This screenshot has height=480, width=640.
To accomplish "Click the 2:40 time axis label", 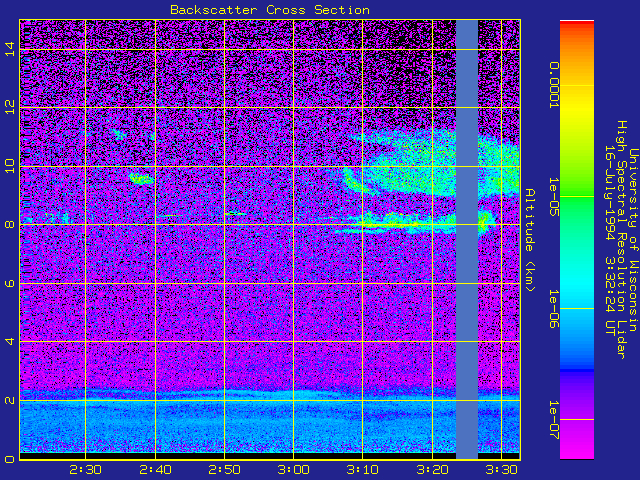I will click(155, 470).
